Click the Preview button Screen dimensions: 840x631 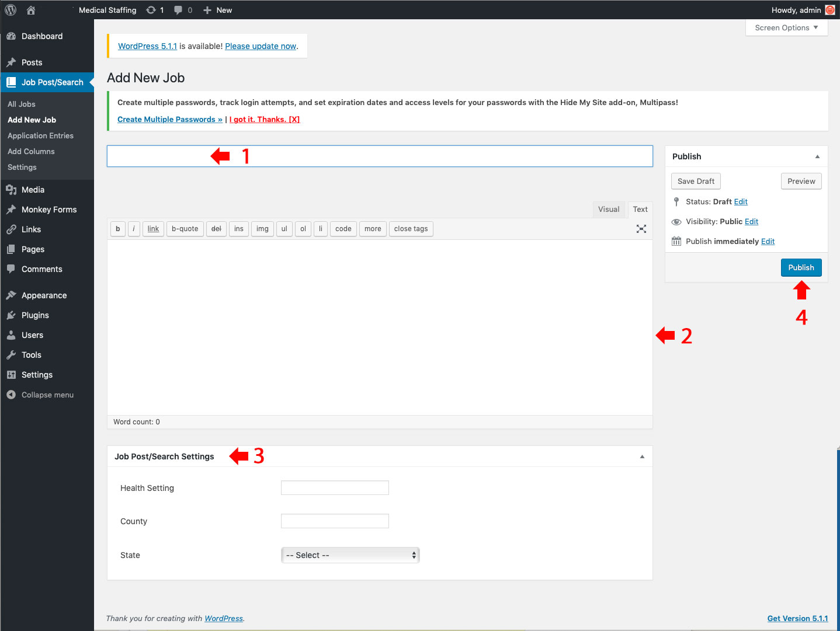coord(801,181)
